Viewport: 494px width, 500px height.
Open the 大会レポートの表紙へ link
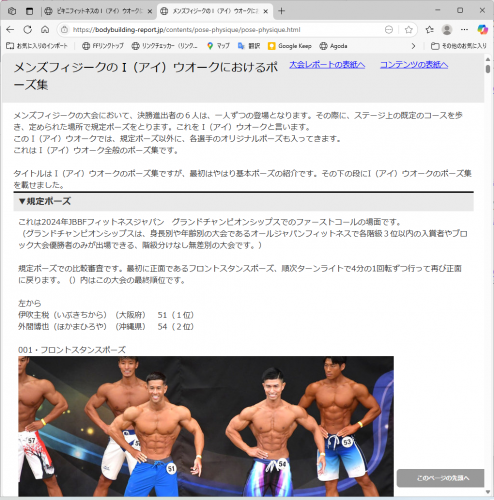tap(327, 64)
